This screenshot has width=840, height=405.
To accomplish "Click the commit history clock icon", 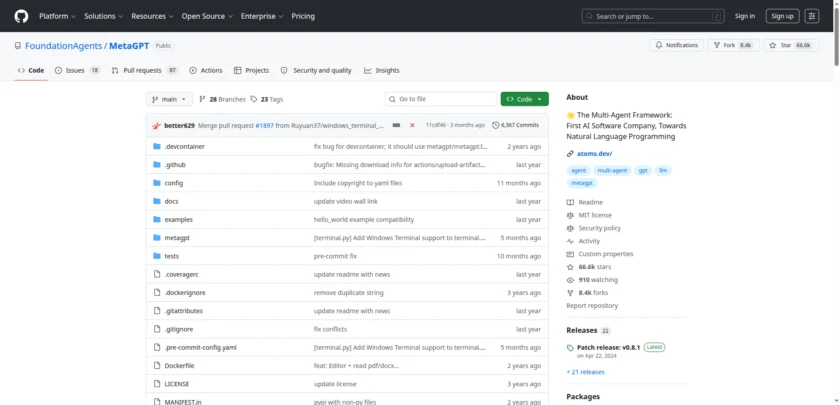I will pyautogui.click(x=495, y=125).
